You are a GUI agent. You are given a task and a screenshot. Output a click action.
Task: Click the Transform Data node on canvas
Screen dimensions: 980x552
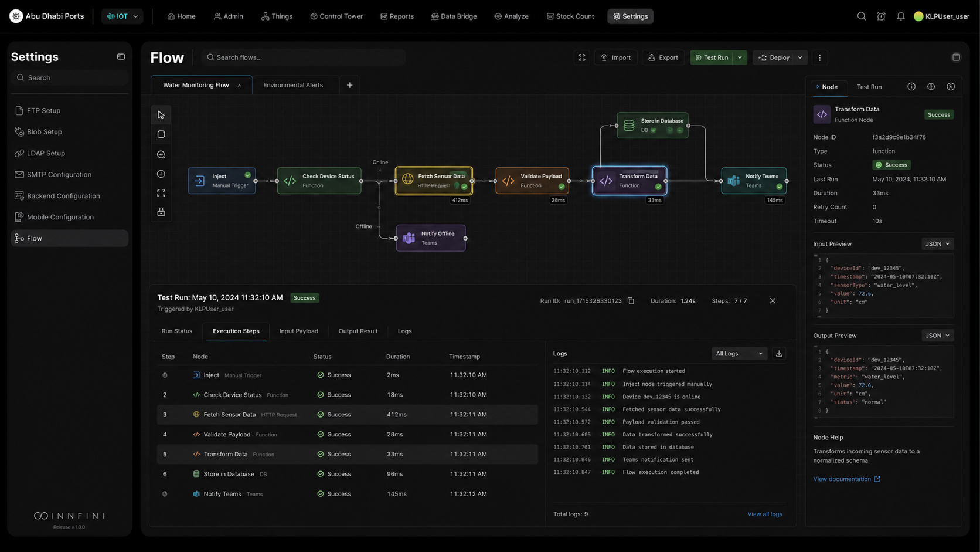pyautogui.click(x=629, y=181)
